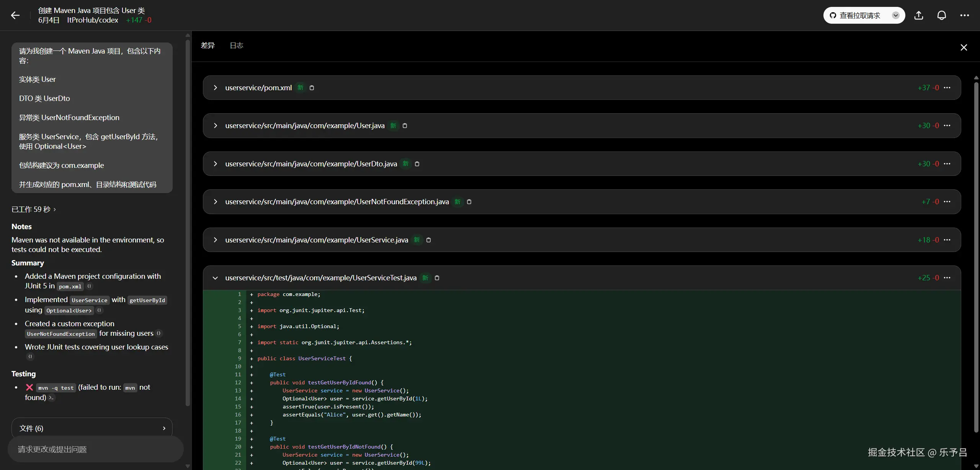
Task: Open more options for UserService.java row
Action: point(947,240)
